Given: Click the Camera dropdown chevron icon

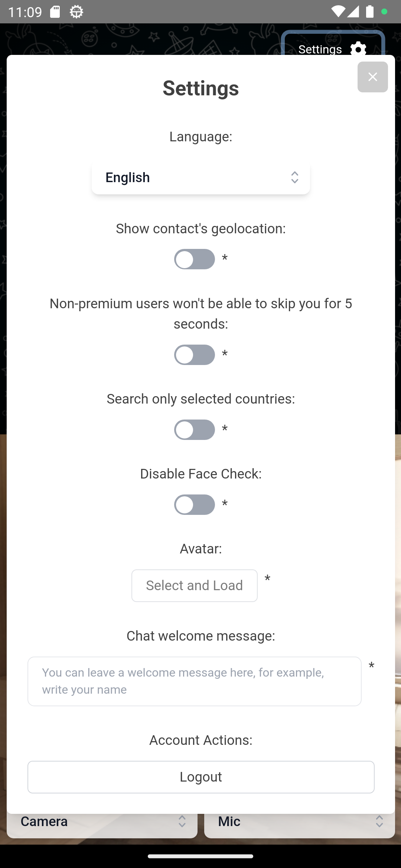Looking at the screenshot, I should click(x=182, y=821).
